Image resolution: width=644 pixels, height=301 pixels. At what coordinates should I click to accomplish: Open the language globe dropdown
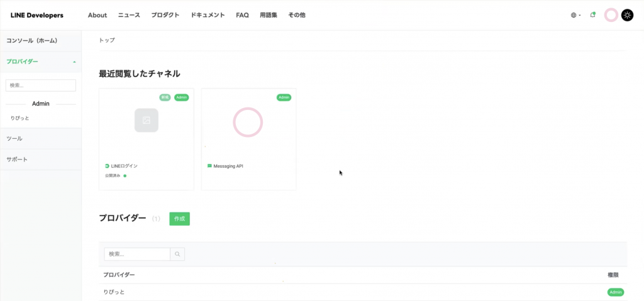coord(575,15)
